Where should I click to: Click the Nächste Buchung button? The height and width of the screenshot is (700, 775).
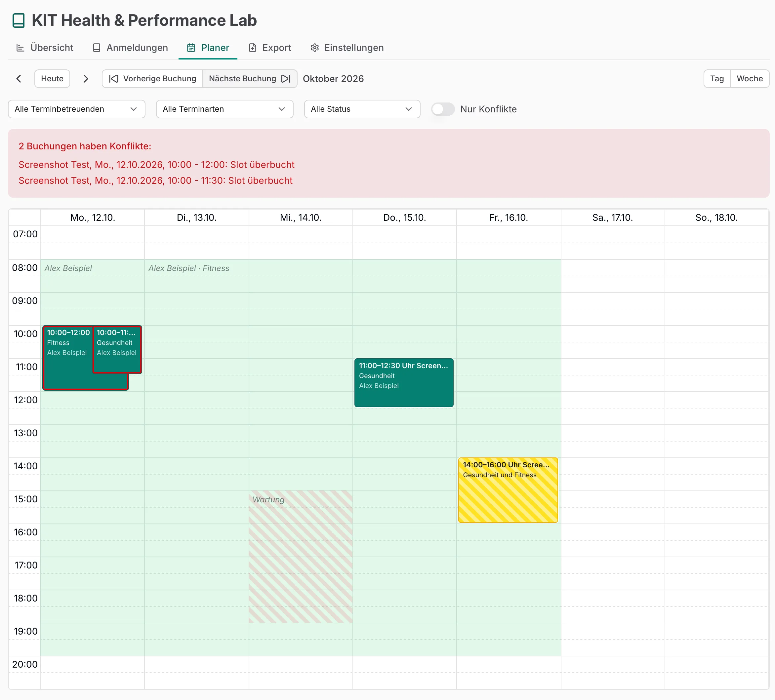click(250, 79)
